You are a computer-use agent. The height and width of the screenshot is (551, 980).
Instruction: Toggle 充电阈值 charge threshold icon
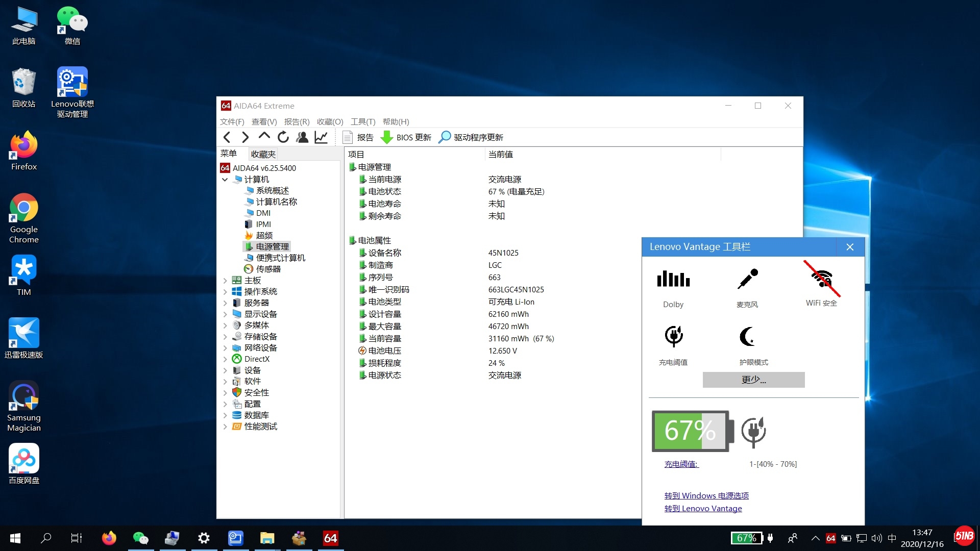673,337
